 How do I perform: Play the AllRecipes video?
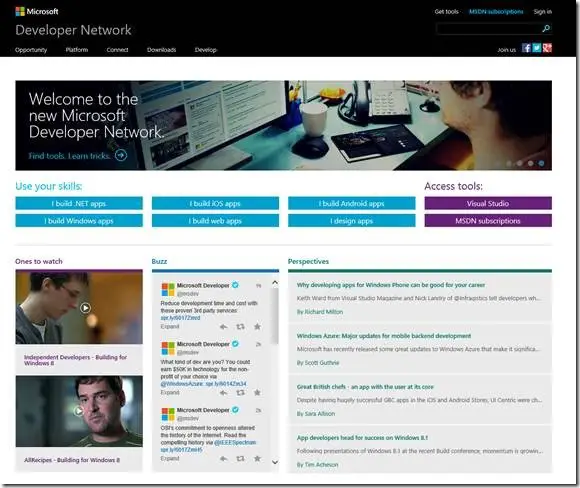point(78,411)
